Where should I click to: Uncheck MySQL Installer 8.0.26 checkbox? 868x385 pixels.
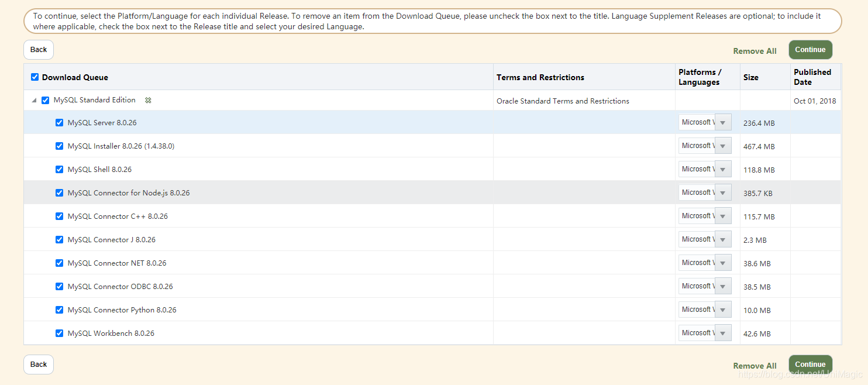click(59, 146)
